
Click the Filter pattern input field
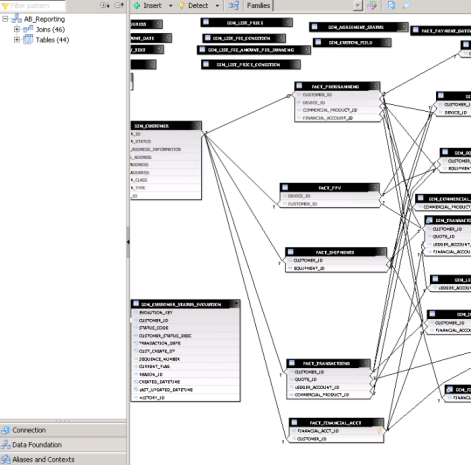pos(37,5)
